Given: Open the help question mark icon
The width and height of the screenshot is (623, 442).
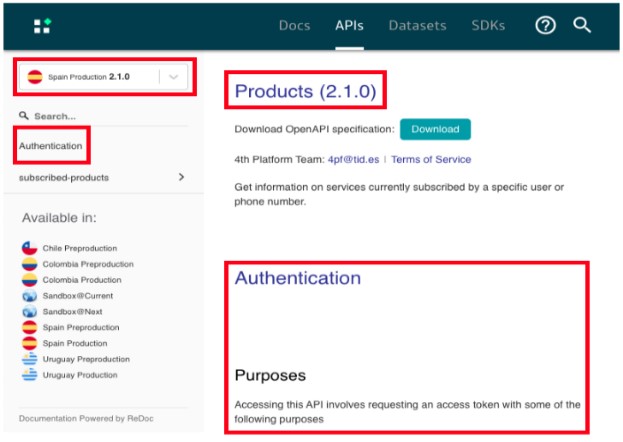Looking at the screenshot, I should coord(545,25).
